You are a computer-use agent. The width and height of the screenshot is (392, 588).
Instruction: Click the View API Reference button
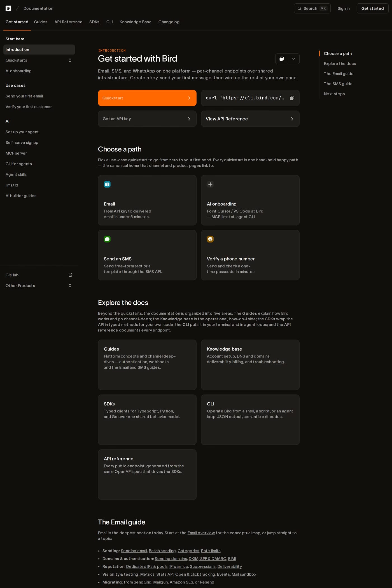250,119
